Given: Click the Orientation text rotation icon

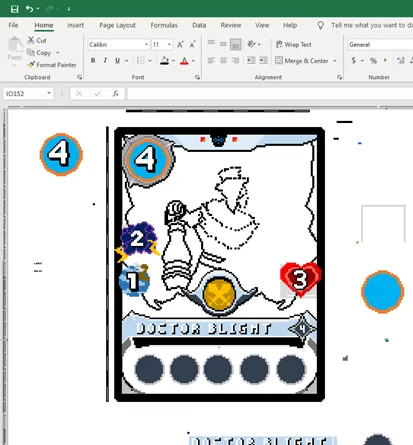Looking at the screenshot, I should click(x=251, y=44).
